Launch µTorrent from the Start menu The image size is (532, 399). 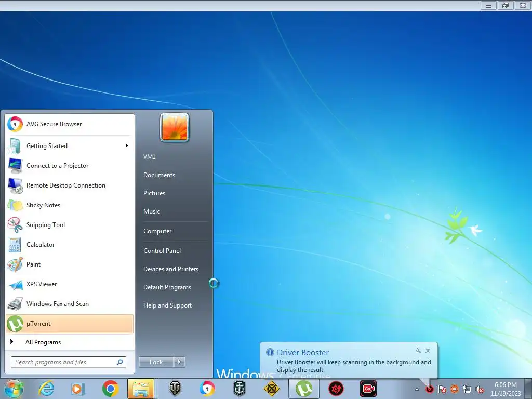[70, 324]
